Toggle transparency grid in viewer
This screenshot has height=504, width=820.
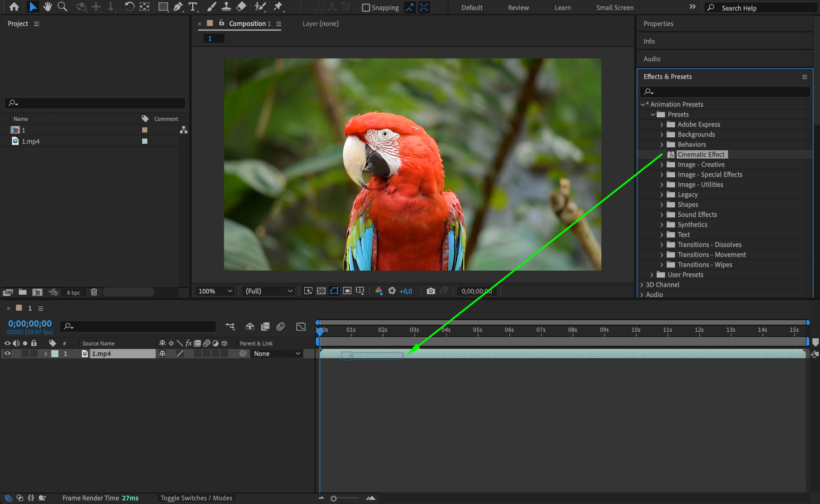(x=321, y=291)
